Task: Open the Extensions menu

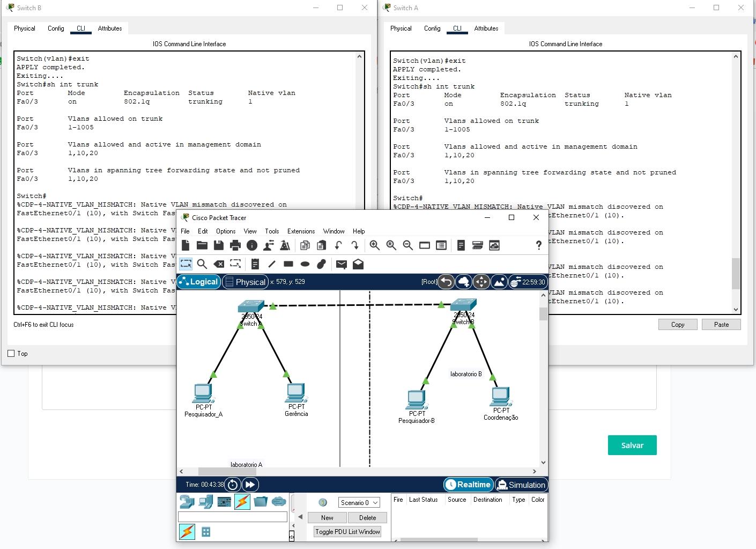Action: [x=301, y=231]
